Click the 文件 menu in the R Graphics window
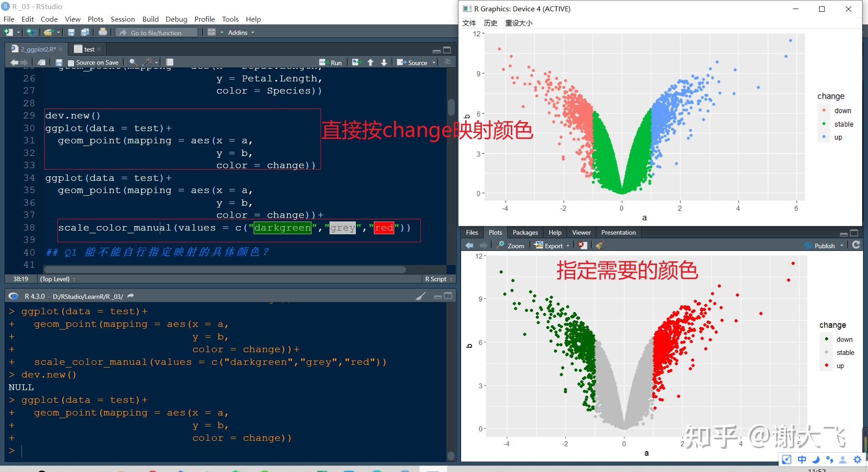 tap(469, 23)
